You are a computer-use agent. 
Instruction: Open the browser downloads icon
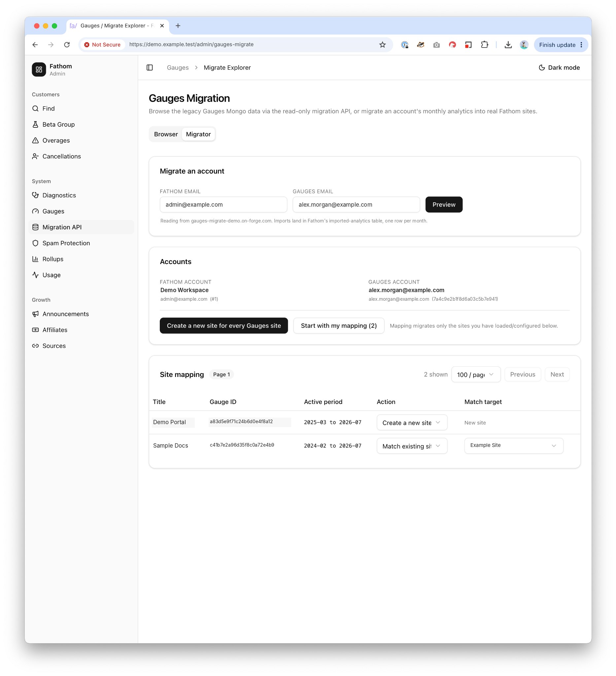[x=508, y=45]
